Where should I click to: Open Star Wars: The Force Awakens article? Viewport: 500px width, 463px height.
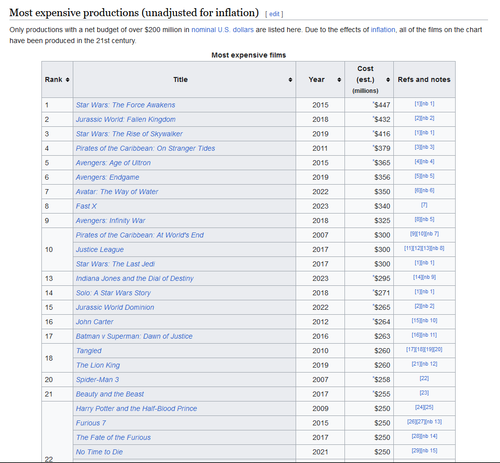pyautogui.click(x=125, y=105)
